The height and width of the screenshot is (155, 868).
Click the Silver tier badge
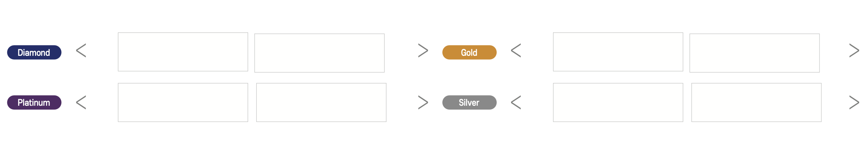pos(469,102)
